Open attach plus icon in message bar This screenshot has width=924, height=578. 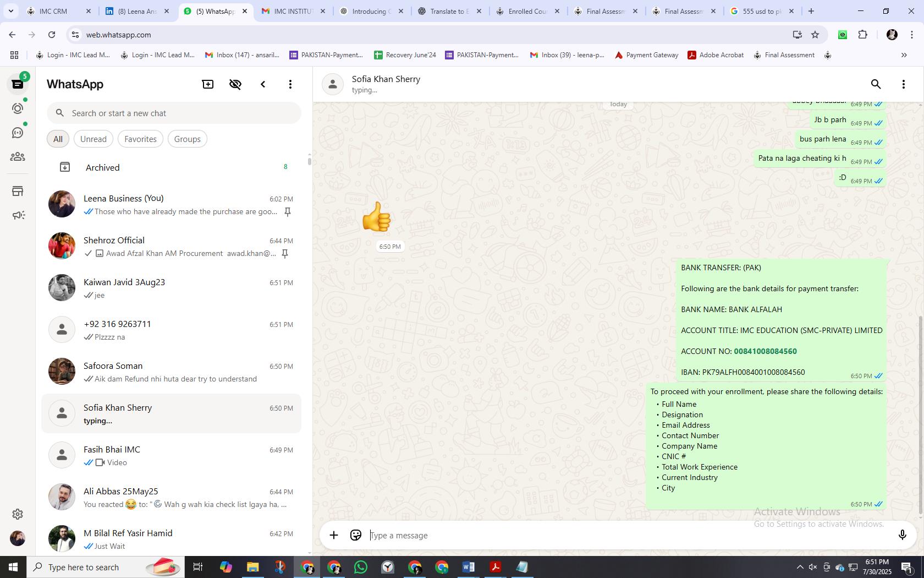tap(334, 535)
